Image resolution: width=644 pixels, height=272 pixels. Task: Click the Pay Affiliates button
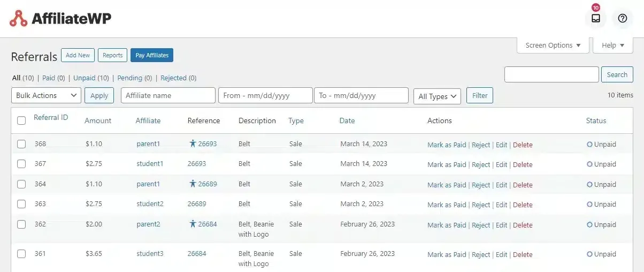(x=152, y=55)
